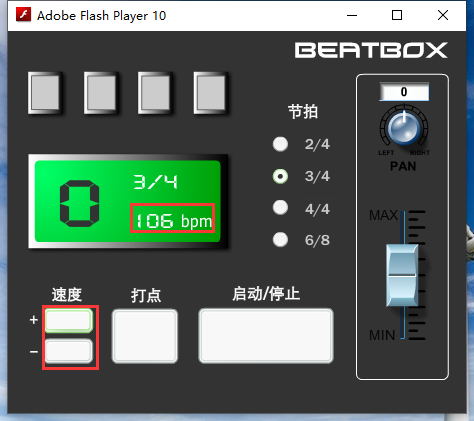Click the PAN value field showing 0

404,92
